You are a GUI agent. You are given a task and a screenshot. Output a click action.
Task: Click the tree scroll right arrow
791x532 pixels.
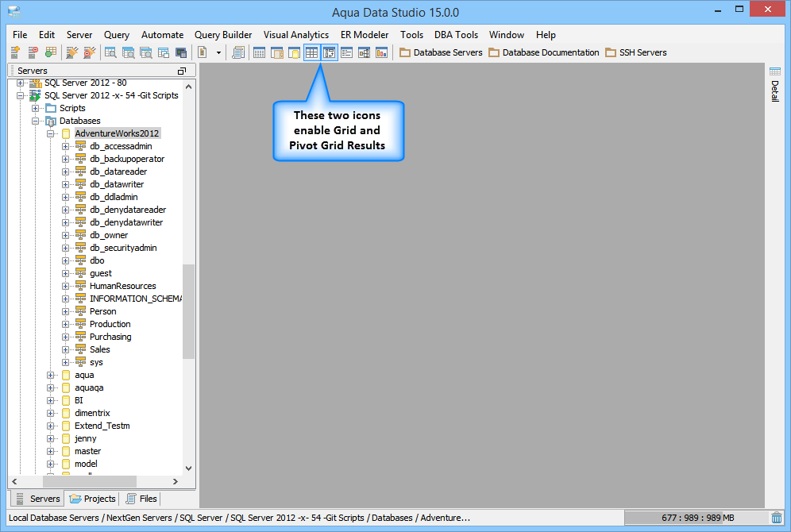(175, 481)
